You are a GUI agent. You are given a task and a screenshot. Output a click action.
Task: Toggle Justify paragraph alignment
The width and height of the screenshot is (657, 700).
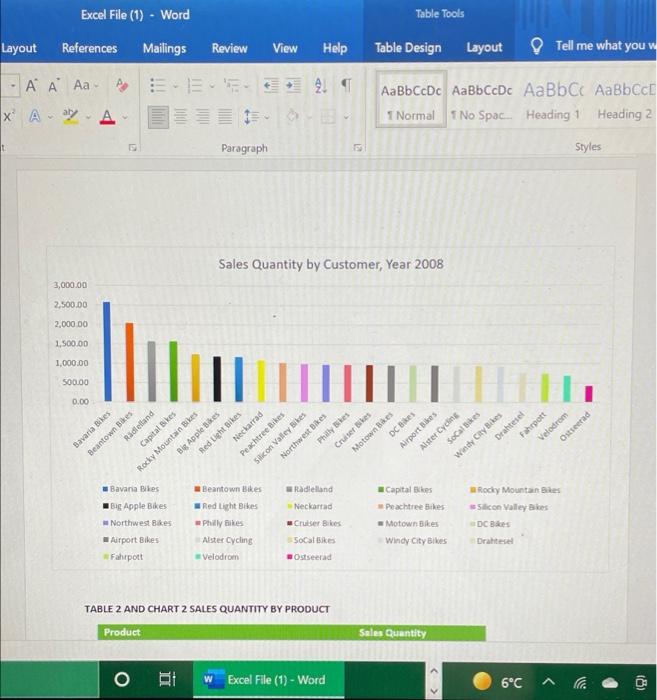(x=225, y=117)
